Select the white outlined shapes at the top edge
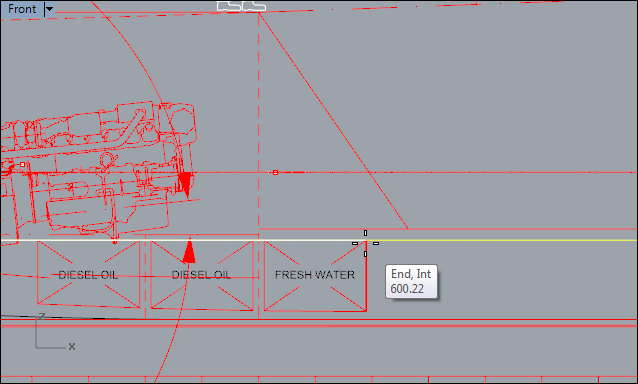Viewport: 638px width, 384px height. [241, 6]
